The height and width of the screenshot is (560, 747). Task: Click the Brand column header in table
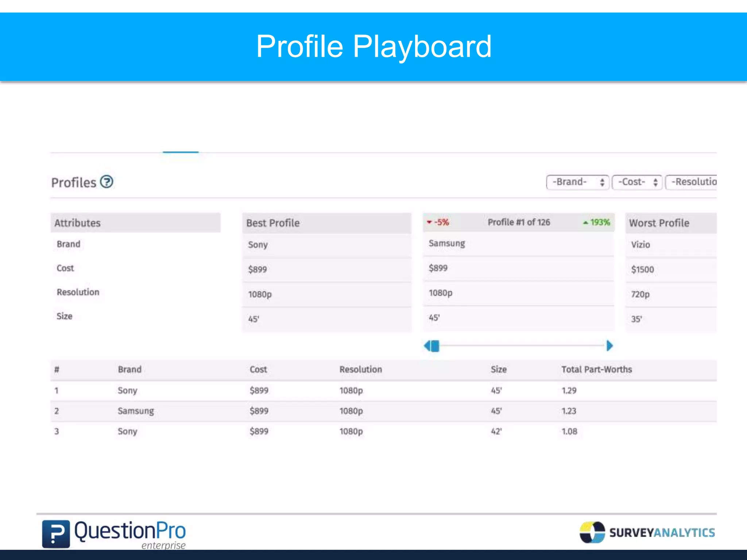tap(129, 369)
